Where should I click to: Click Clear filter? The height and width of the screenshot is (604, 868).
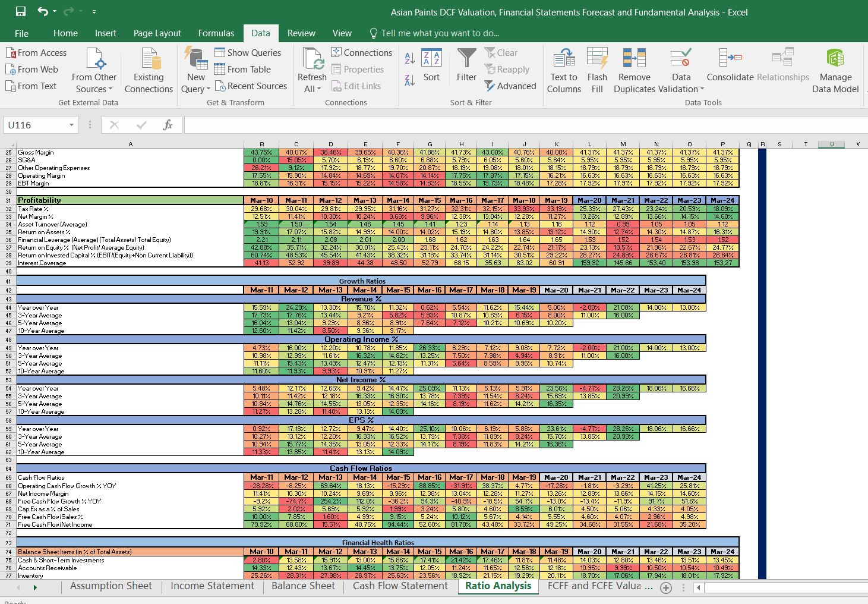pyautogui.click(x=501, y=53)
